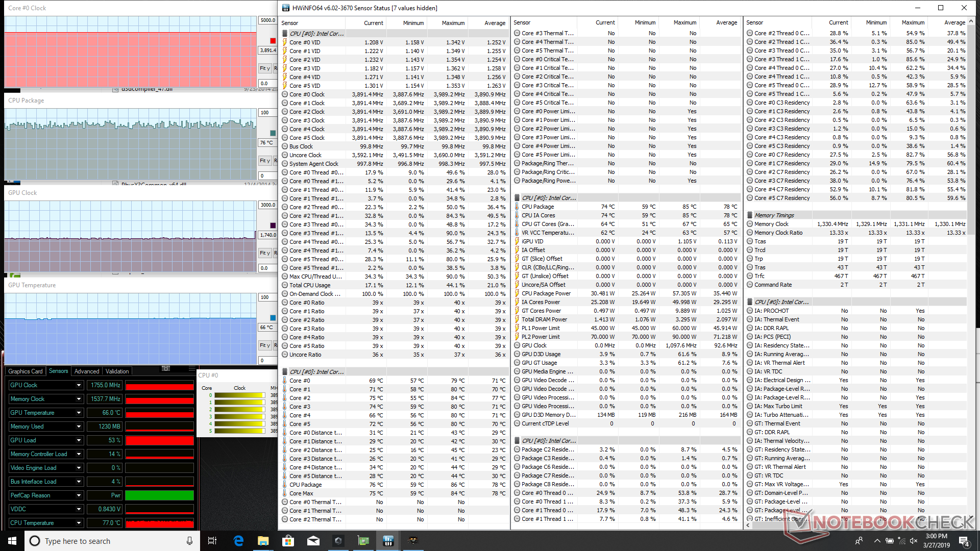The width and height of the screenshot is (980, 551).
Task: Open the GPU-Z hamburger menu icon
Action: 192,368
